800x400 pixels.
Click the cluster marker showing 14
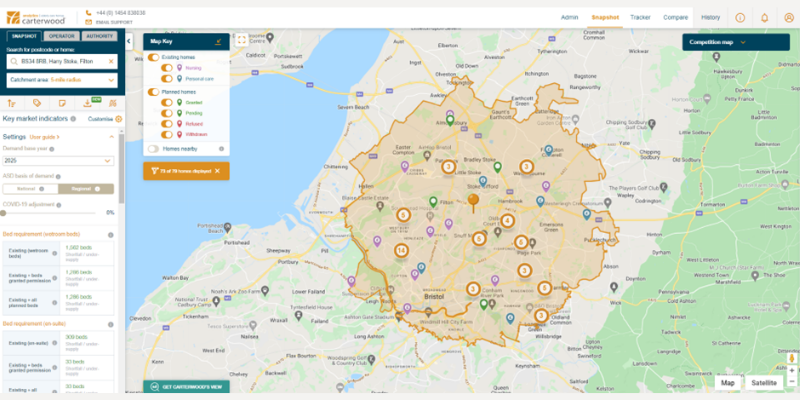click(402, 251)
